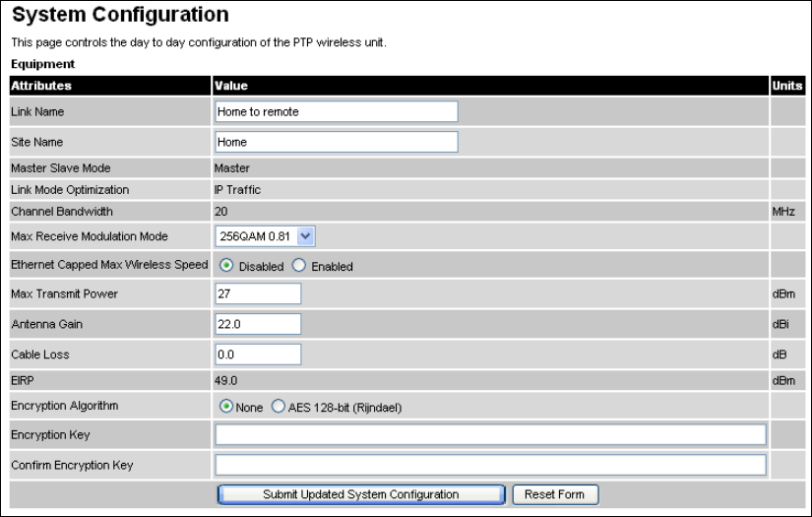Click the Master Slave Mode value Master
The height and width of the screenshot is (517, 812).
coord(232,168)
